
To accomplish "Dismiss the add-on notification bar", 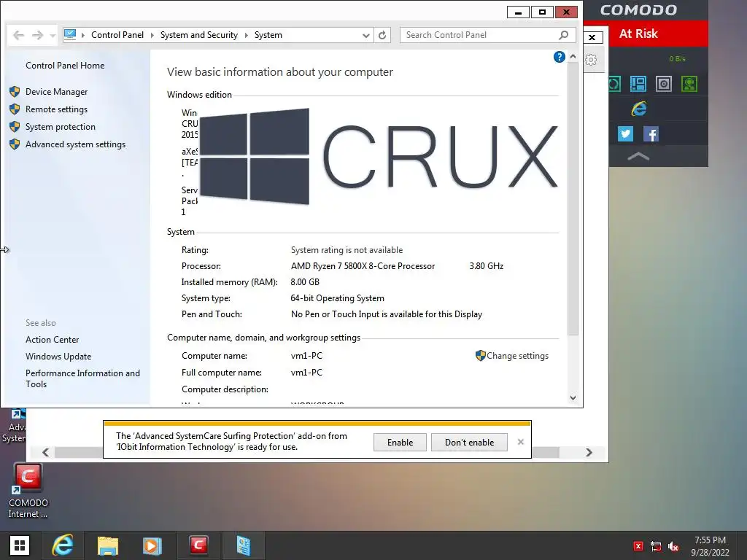I will point(521,442).
